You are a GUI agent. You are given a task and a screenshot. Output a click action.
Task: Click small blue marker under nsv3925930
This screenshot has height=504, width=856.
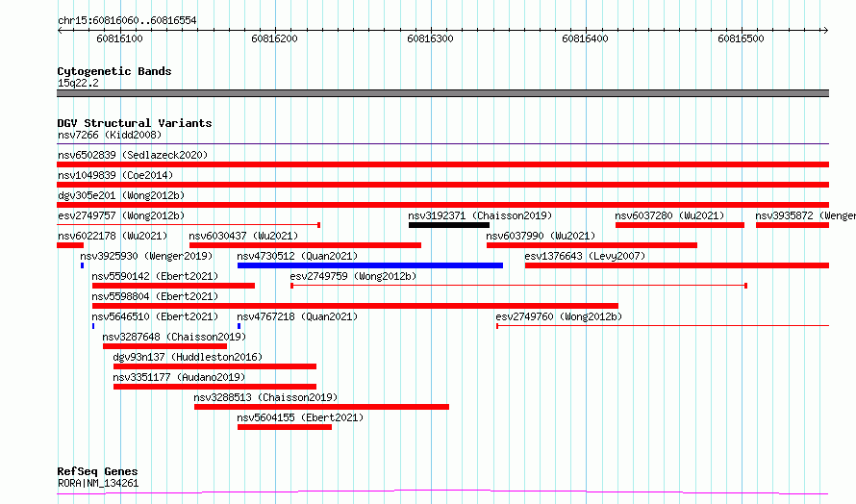(x=83, y=265)
